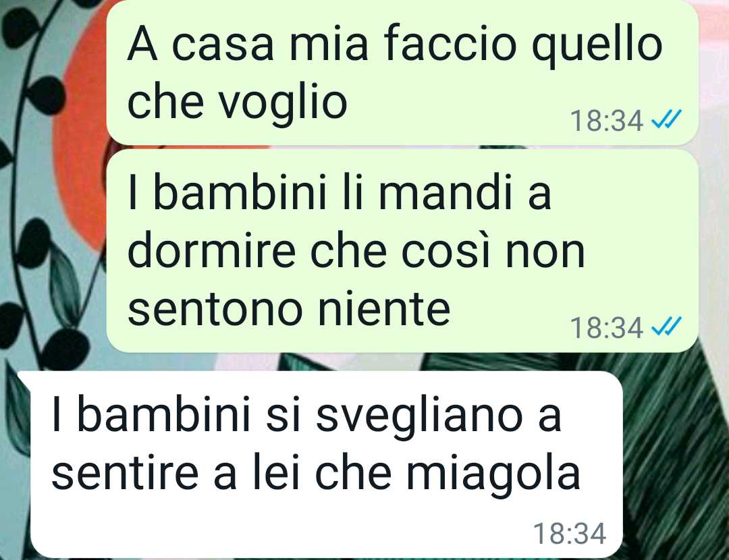Viewport: 729px width, 560px height.
Task: Click the 18:34 timestamp on "che voglio" message
Action: pos(607,121)
